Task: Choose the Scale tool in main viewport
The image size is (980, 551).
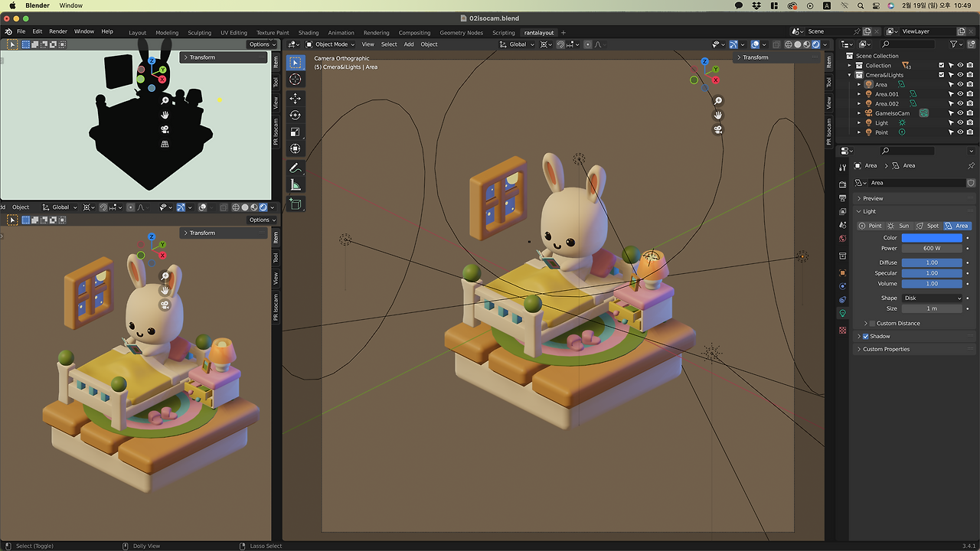Action: (296, 132)
